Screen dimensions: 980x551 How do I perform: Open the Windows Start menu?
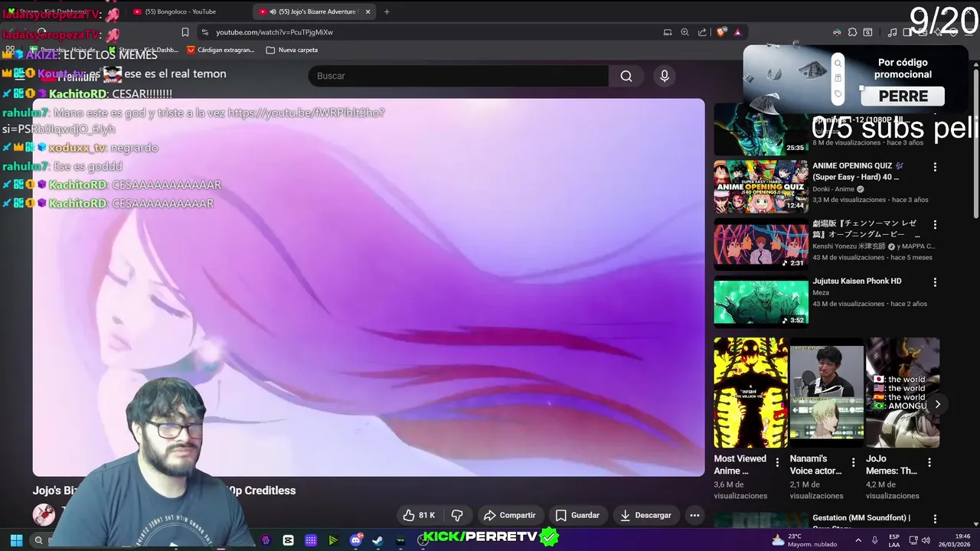pyautogui.click(x=16, y=540)
